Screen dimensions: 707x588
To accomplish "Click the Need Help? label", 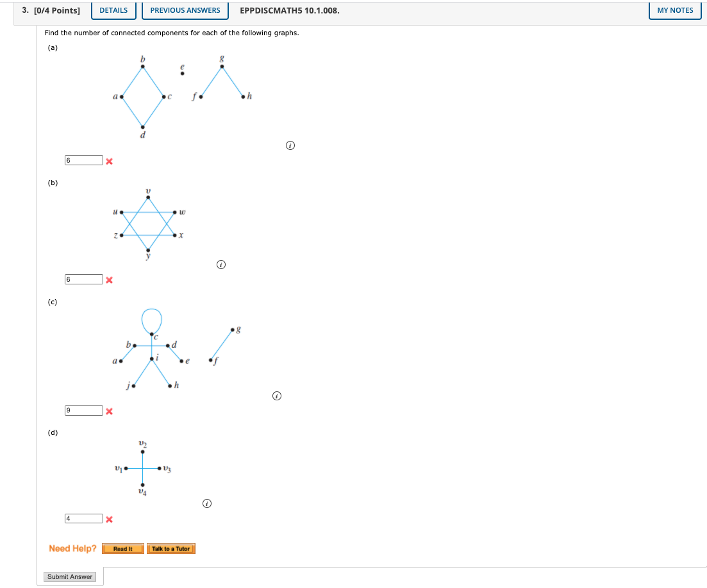I will point(72,548).
